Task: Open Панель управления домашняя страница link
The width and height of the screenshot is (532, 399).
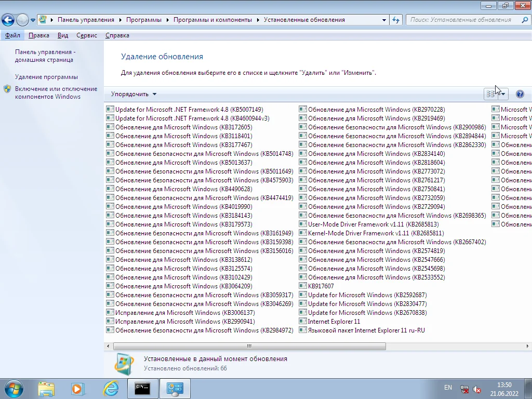Action: 45,56
